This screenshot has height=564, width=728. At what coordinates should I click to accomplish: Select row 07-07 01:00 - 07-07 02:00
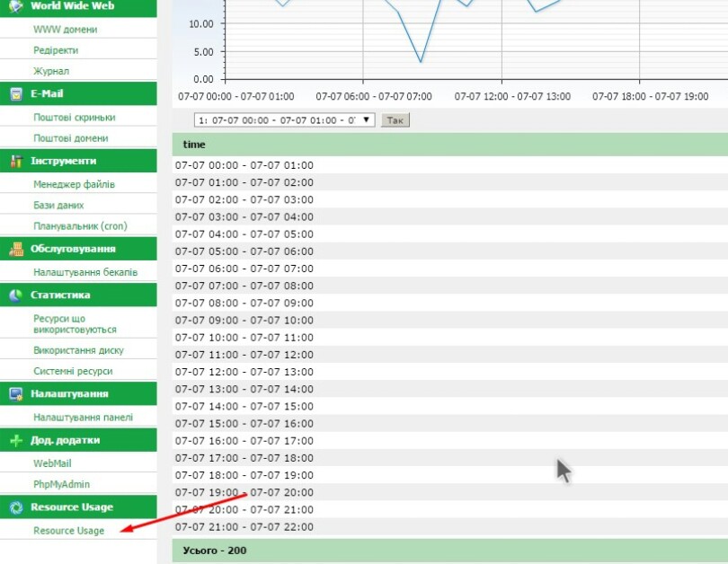[x=450, y=182]
